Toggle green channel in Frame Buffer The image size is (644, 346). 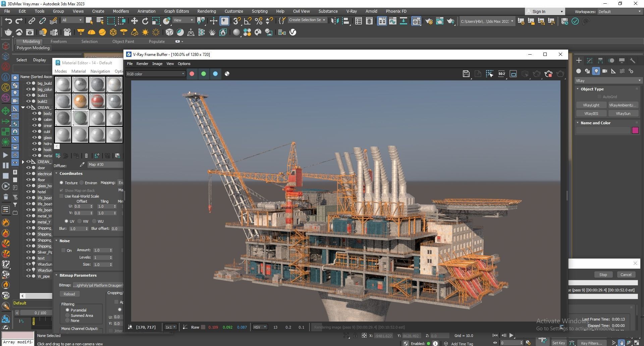[204, 74]
